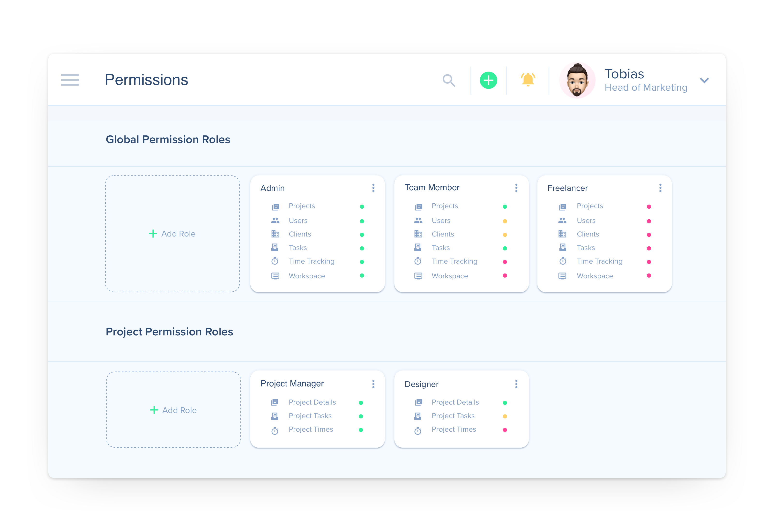Click Project Times stopwatch in Project Manager card
This screenshot has height=532, width=774.
[275, 431]
